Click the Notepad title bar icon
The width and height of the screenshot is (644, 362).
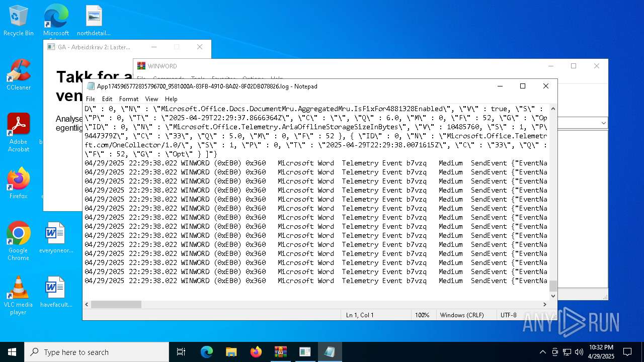[x=91, y=86]
